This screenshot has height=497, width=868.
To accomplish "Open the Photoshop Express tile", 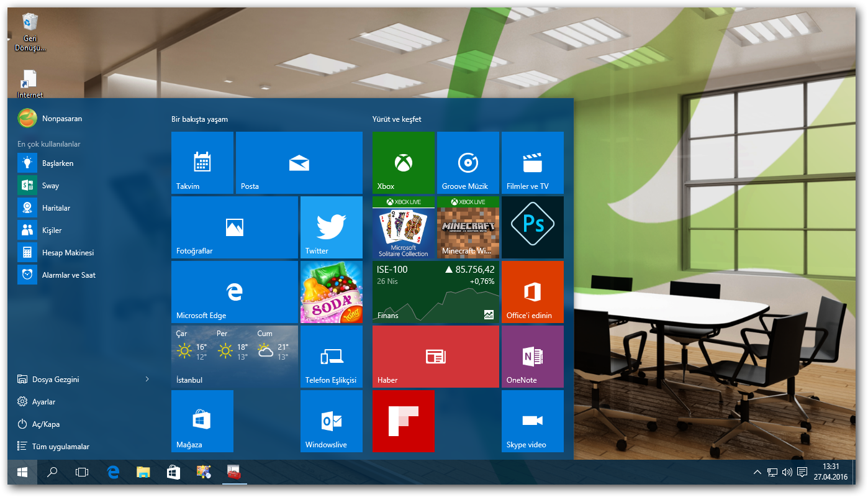I will coord(532,227).
